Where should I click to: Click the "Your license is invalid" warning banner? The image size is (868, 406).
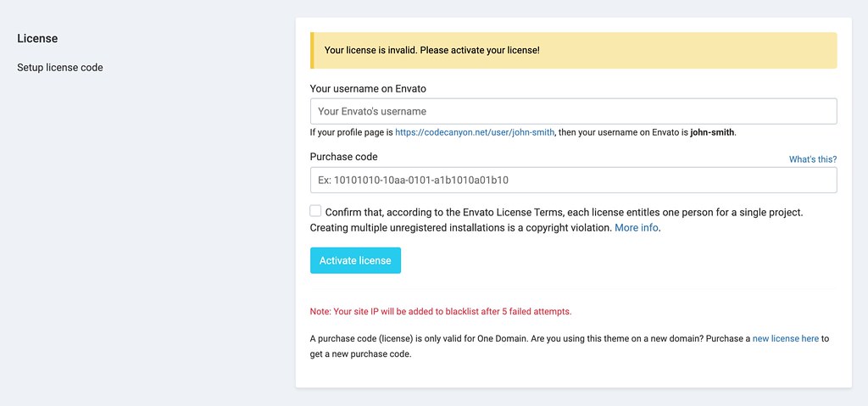click(x=573, y=50)
